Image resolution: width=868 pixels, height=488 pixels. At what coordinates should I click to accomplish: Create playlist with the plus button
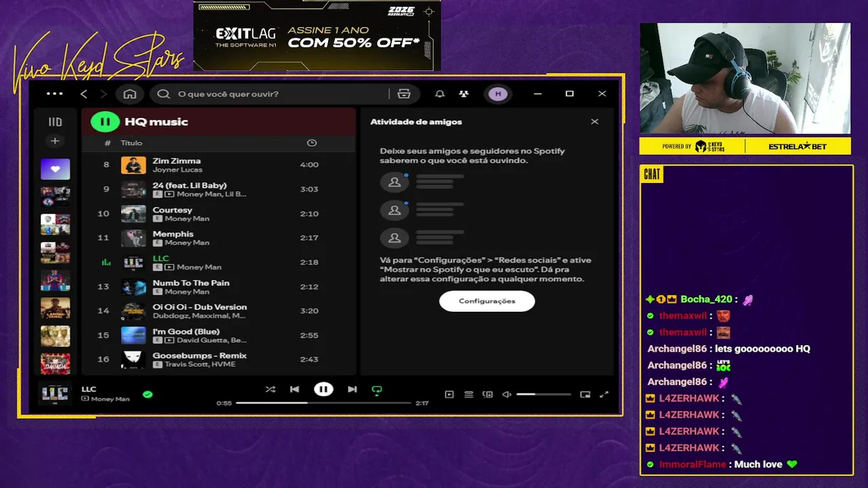coord(55,141)
